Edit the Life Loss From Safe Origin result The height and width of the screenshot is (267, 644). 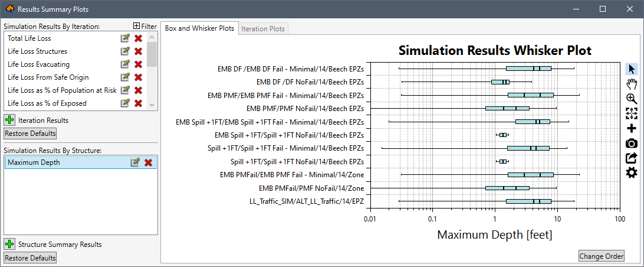point(125,77)
